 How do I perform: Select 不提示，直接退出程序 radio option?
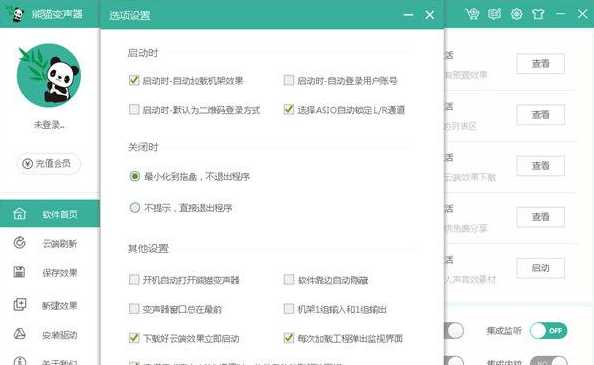[x=135, y=207]
